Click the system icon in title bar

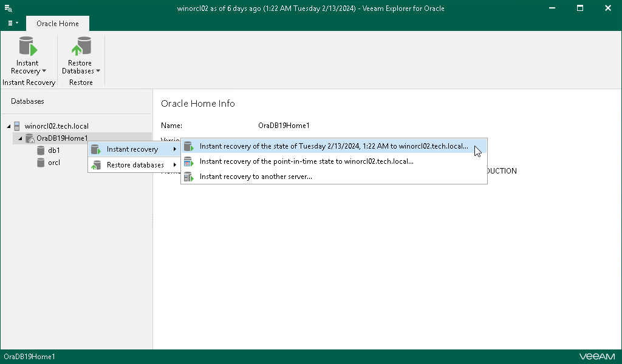tap(9, 8)
